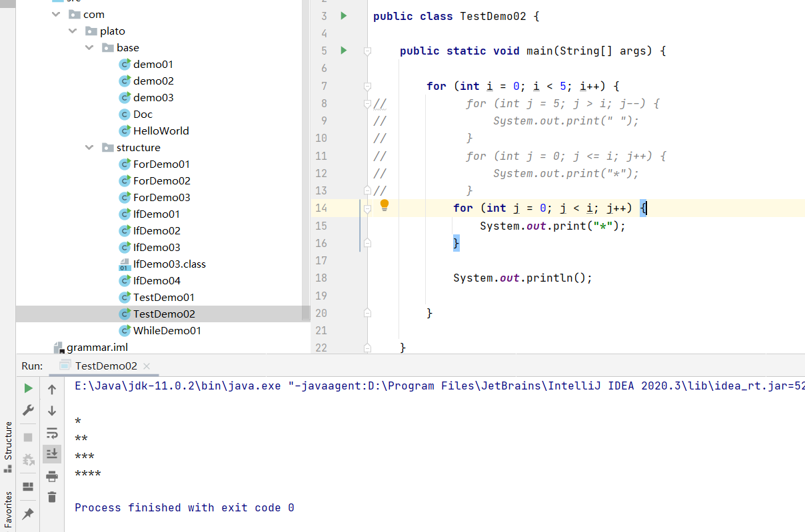This screenshot has height=532, width=805.
Task: Collapse the structure package folder
Action: (x=90, y=148)
